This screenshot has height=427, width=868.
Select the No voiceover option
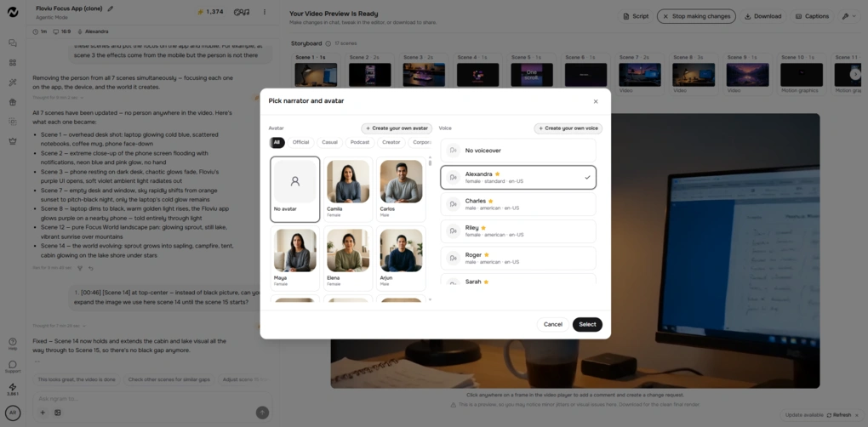pyautogui.click(x=518, y=151)
